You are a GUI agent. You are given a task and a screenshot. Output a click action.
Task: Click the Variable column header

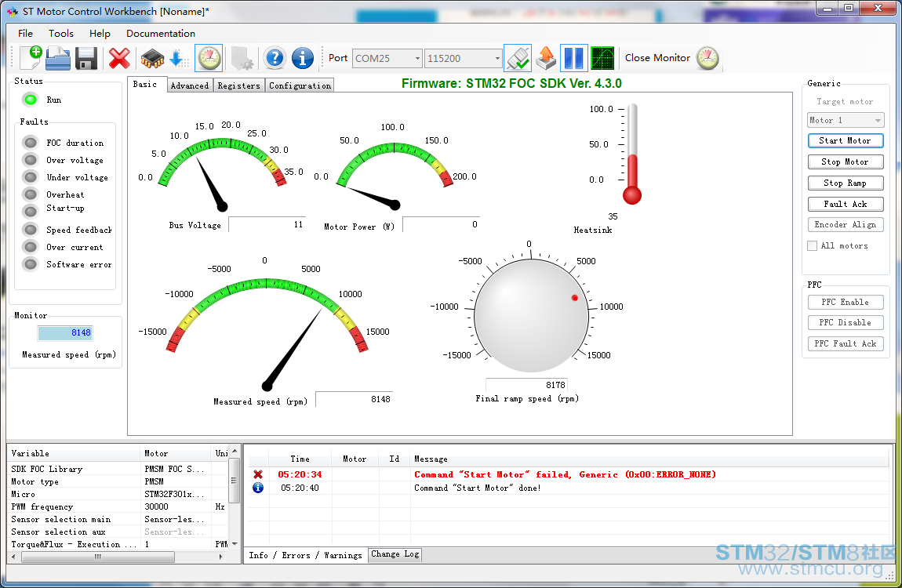click(x=74, y=453)
